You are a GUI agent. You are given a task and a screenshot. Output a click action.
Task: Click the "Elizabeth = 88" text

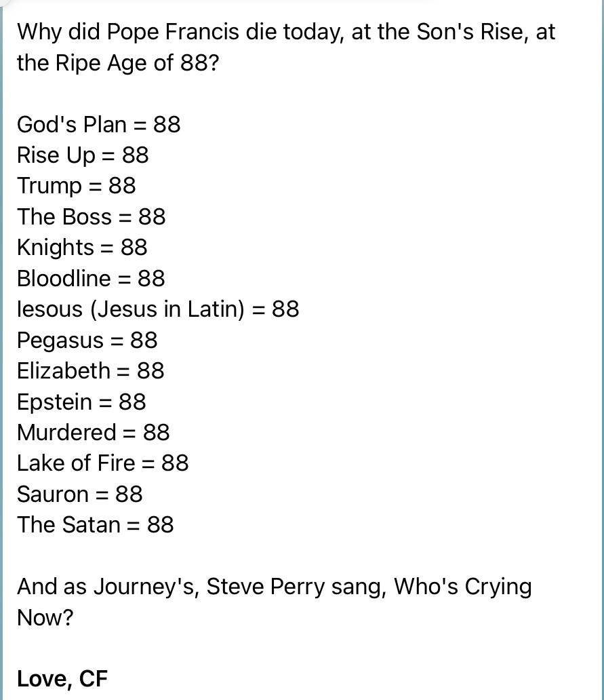click(91, 370)
